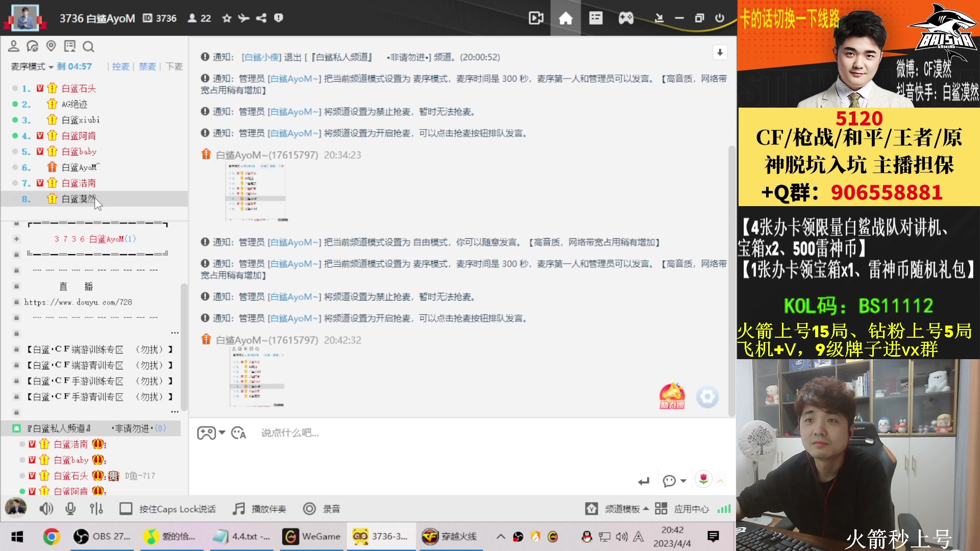Toggle 按住Caps Lock说话 checkbox
Image resolution: width=980 pixels, height=551 pixels.
pyautogui.click(x=126, y=509)
